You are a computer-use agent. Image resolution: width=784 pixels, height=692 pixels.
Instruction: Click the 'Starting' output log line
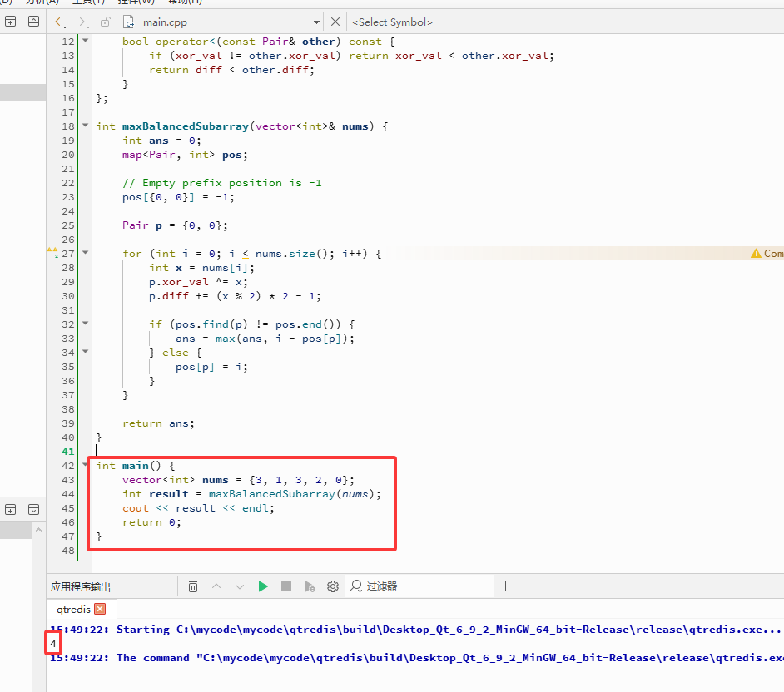pos(416,630)
